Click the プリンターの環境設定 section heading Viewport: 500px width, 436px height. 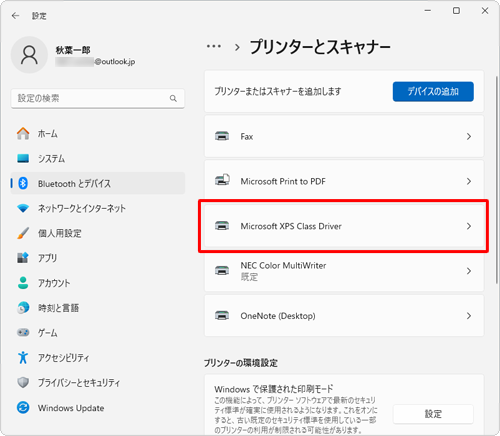[x=241, y=363]
